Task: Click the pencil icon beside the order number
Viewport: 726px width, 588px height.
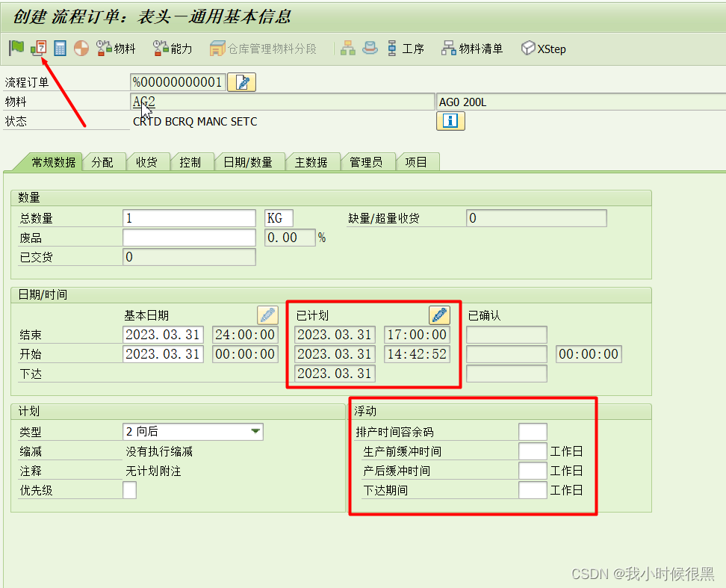Action: pyautogui.click(x=241, y=82)
